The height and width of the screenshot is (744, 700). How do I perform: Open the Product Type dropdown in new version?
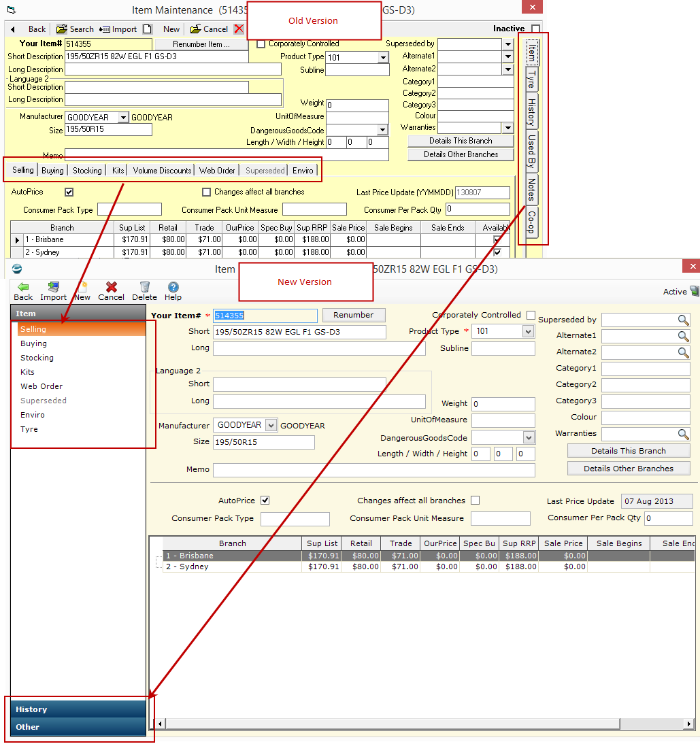528,331
